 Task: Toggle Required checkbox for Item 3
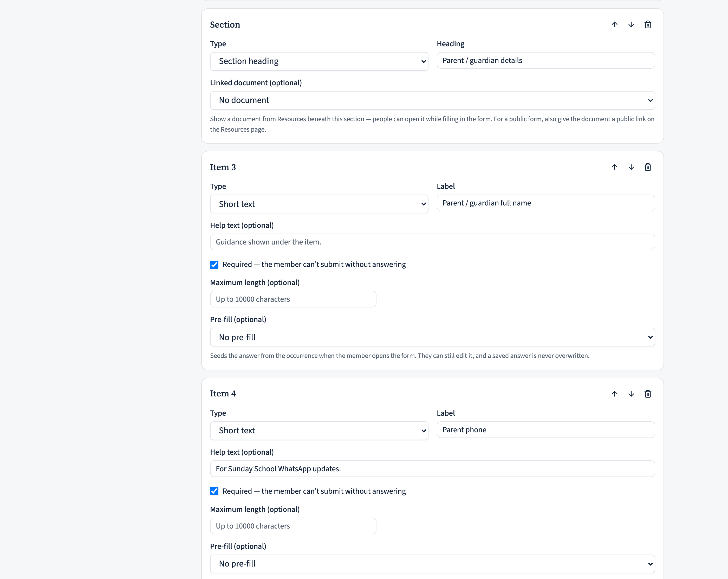[214, 265]
